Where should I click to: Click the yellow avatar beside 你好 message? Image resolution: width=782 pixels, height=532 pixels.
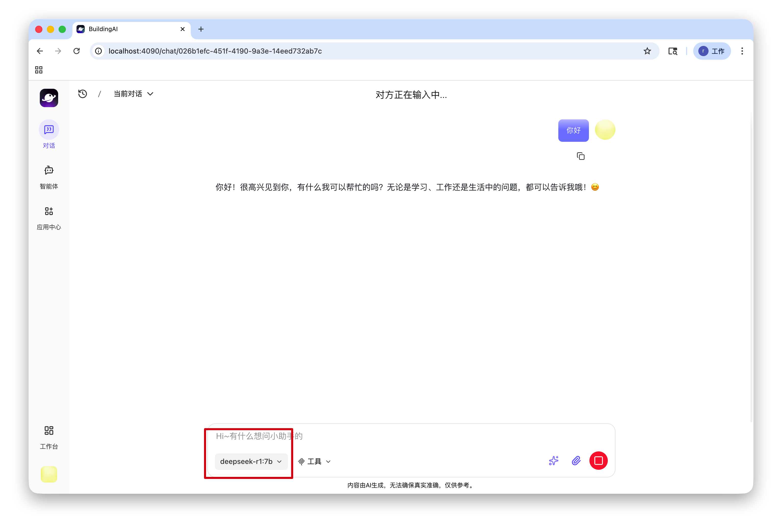tap(605, 130)
